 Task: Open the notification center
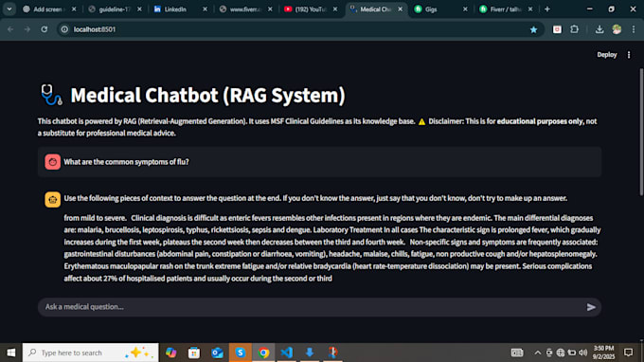click(629, 353)
